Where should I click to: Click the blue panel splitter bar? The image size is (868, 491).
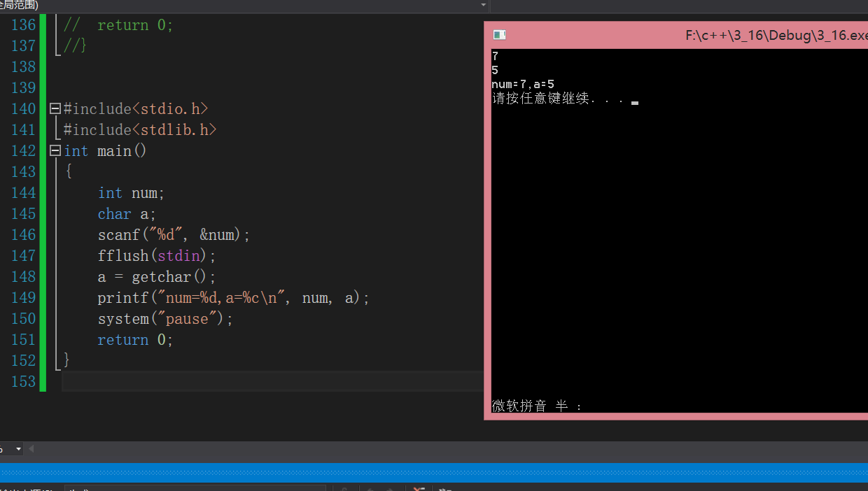(434, 473)
